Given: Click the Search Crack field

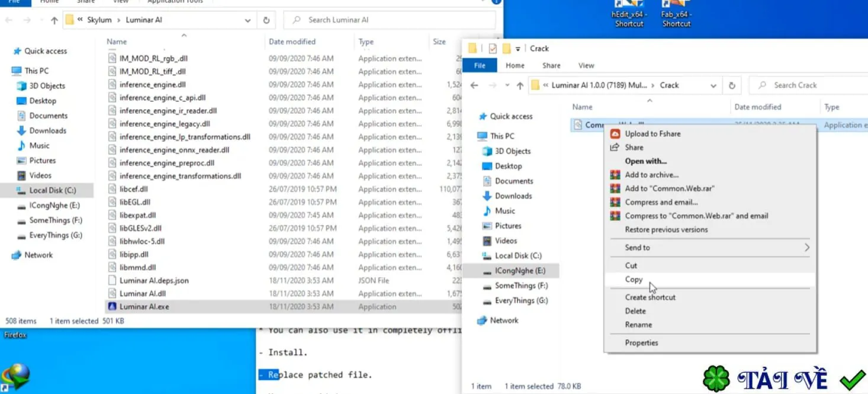Looking at the screenshot, I should click(x=808, y=85).
